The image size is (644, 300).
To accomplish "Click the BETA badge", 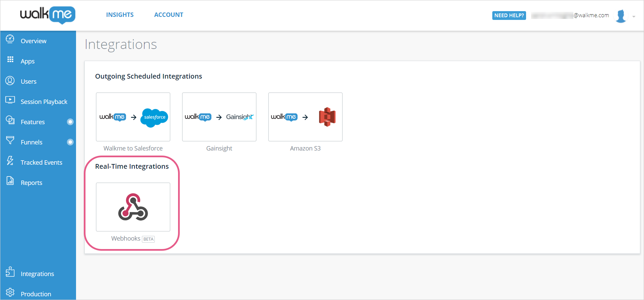I will 148,239.
